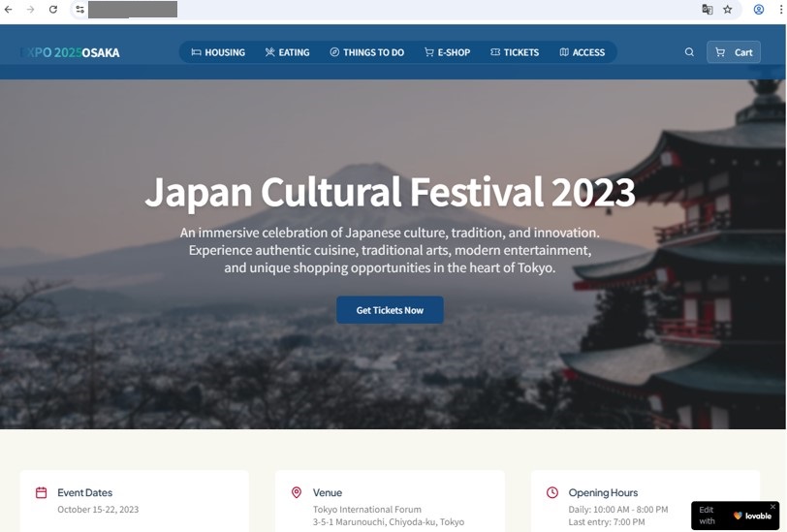Click the translate page icon
The height and width of the screenshot is (532, 787).
(x=708, y=10)
